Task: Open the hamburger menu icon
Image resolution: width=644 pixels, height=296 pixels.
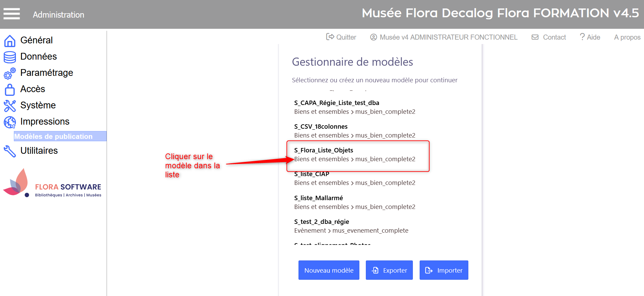Action: click(12, 14)
